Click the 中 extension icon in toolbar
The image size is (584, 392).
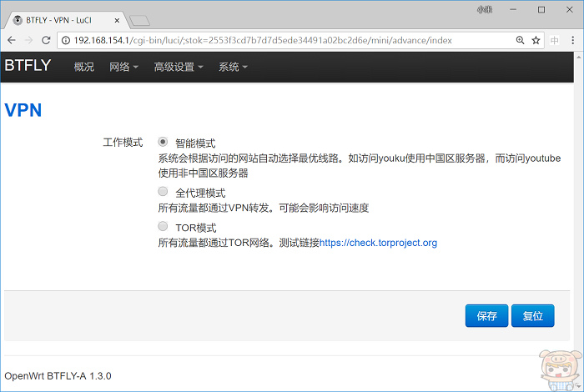555,40
